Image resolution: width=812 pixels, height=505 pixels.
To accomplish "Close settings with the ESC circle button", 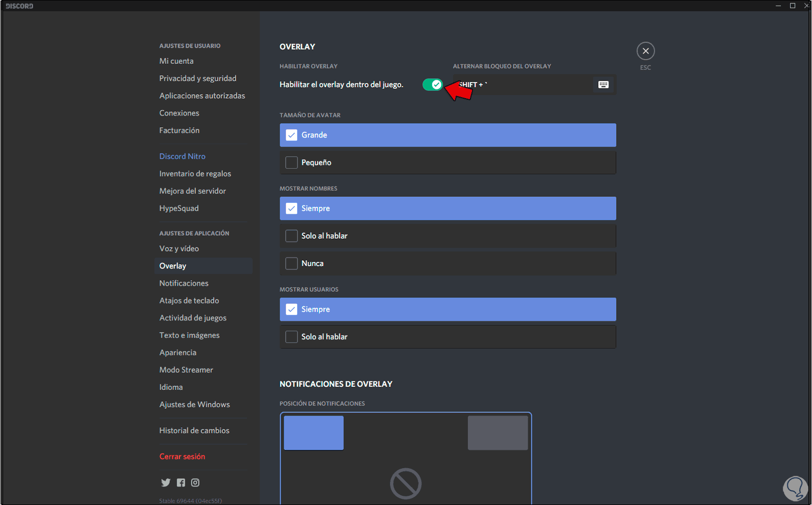I will (645, 51).
